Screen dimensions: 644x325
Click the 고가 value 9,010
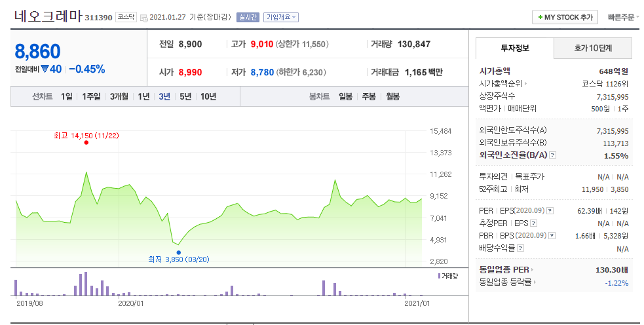[x=262, y=45]
